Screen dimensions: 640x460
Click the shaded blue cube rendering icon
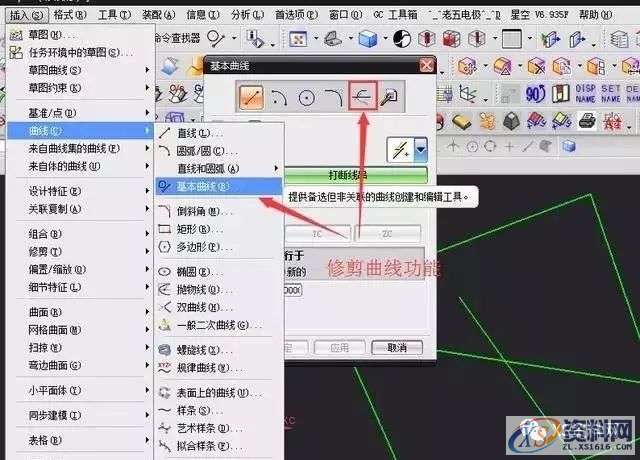point(367,39)
